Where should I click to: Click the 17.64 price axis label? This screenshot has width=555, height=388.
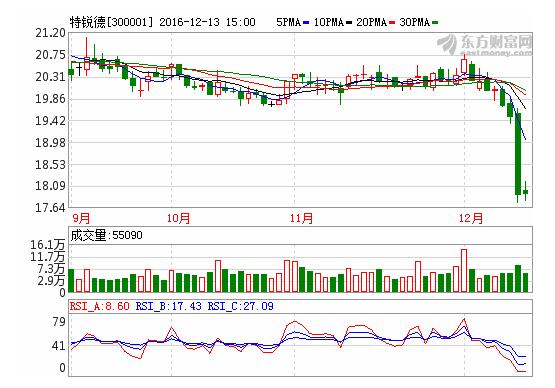50,208
